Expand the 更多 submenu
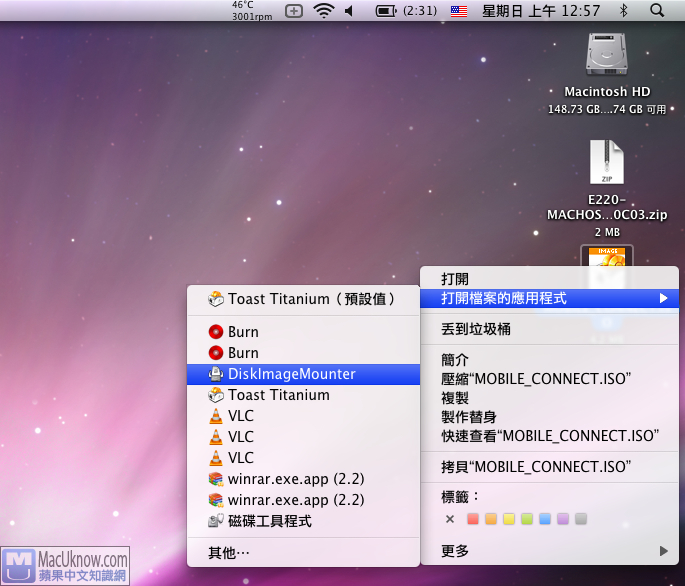Image resolution: width=685 pixels, height=586 pixels. [x=549, y=551]
